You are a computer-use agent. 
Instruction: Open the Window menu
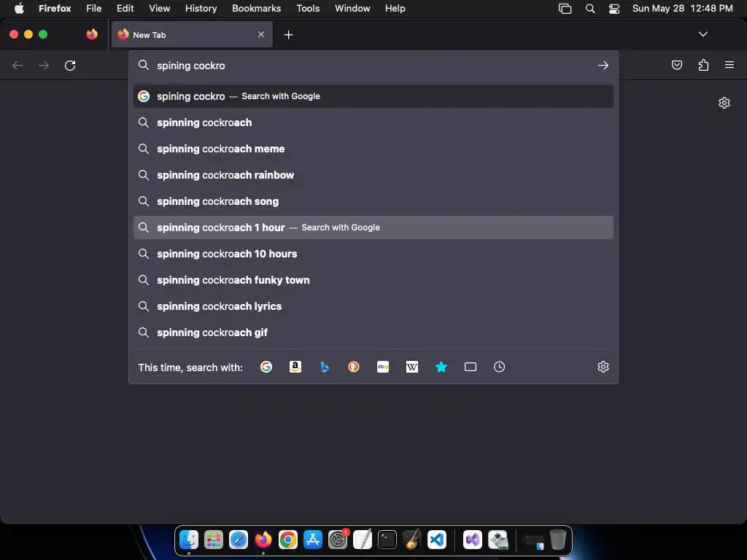coord(352,9)
